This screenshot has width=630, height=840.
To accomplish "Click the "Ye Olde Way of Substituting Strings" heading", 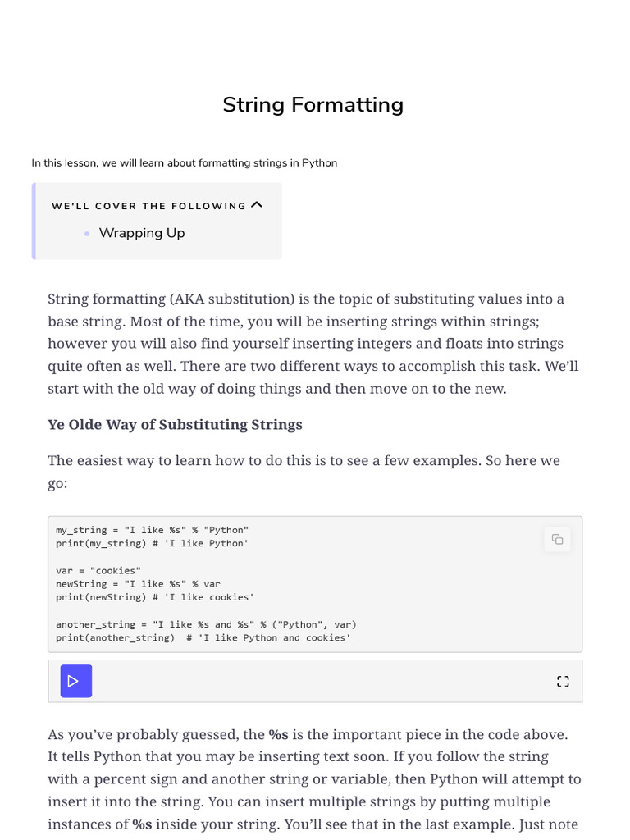I will 175,425.
